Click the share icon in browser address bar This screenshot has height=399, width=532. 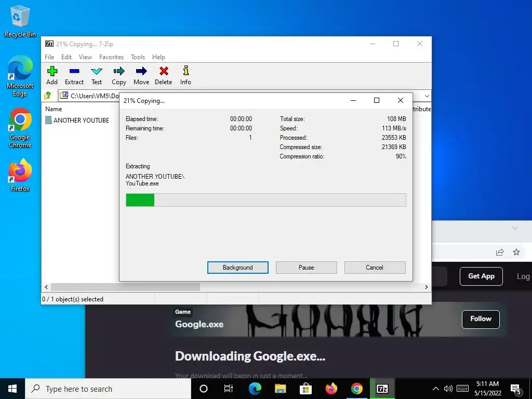[500, 252]
